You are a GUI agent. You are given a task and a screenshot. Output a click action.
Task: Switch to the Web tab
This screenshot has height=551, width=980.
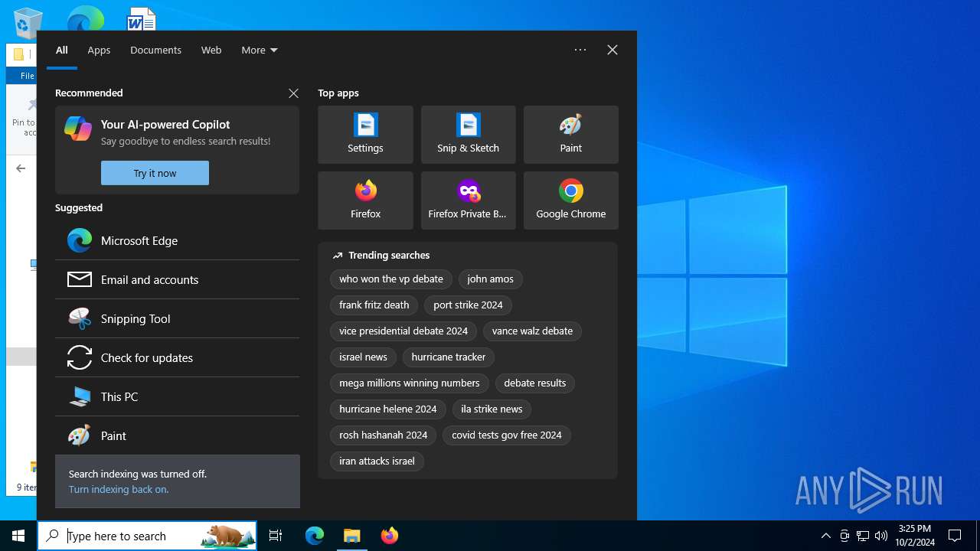coord(211,50)
